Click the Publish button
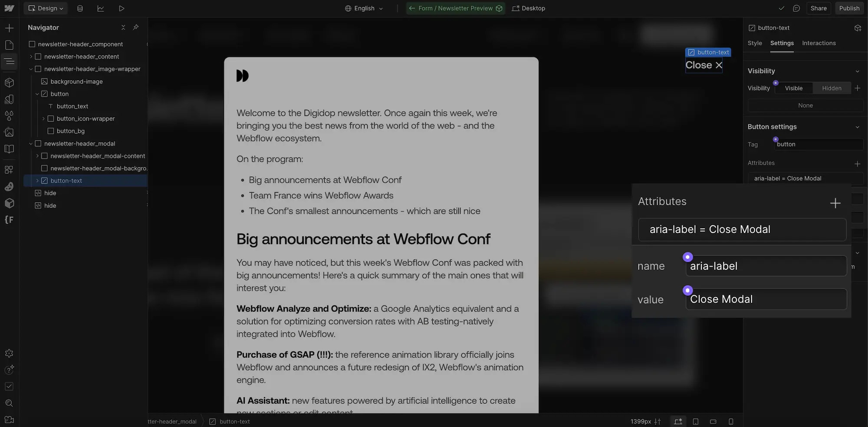Viewport: 868px width, 427px height. click(849, 8)
